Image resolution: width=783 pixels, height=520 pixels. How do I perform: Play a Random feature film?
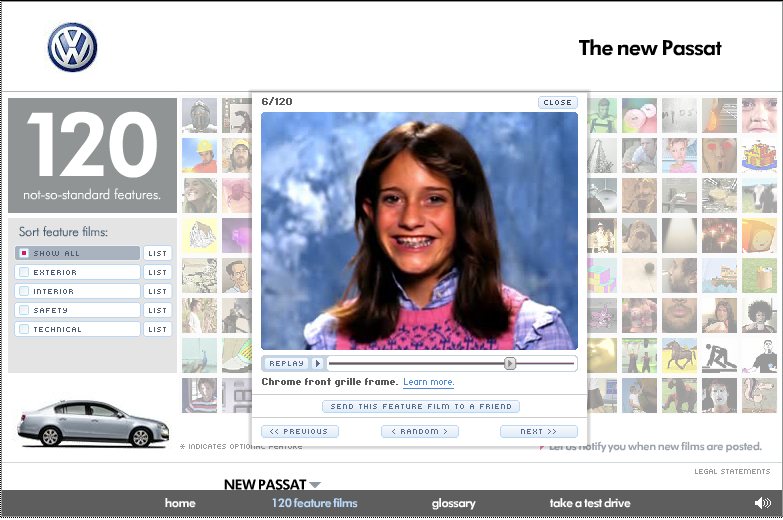(x=419, y=431)
